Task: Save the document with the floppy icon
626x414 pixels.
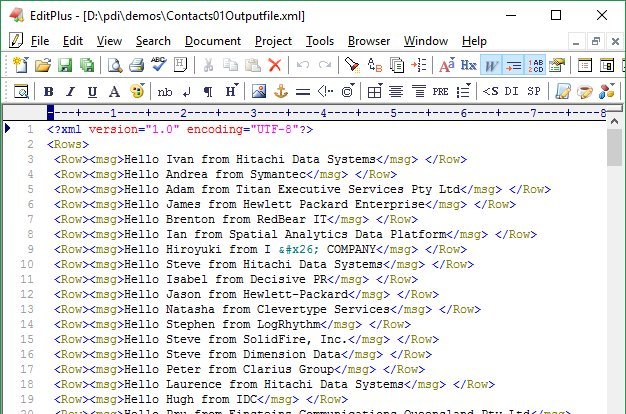Action: coord(65,65)
